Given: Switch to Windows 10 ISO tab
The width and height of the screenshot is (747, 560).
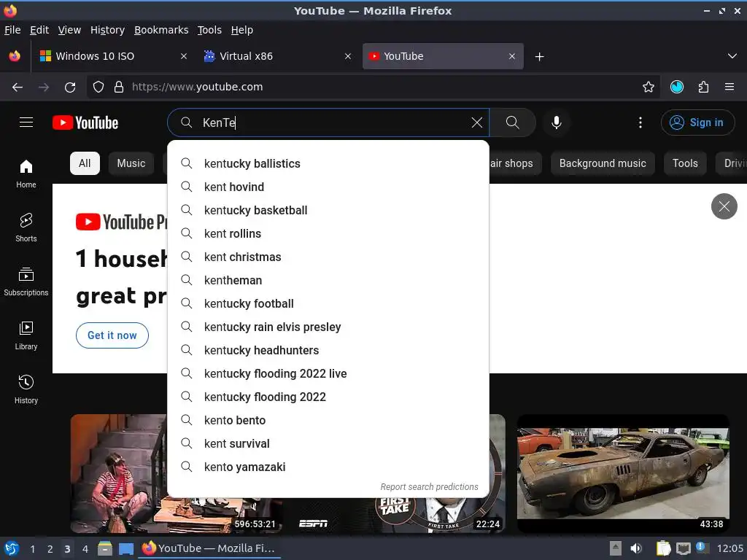Looking at the screenshot, I should (x=115, y=56).
